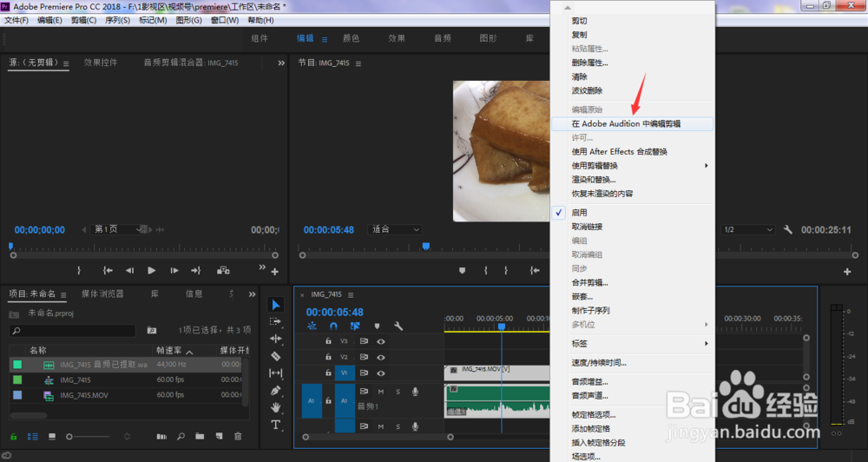Select IMG_7415.MOV in project list
This screenshot has height=462, width=868.
click(x=84, y=395)
